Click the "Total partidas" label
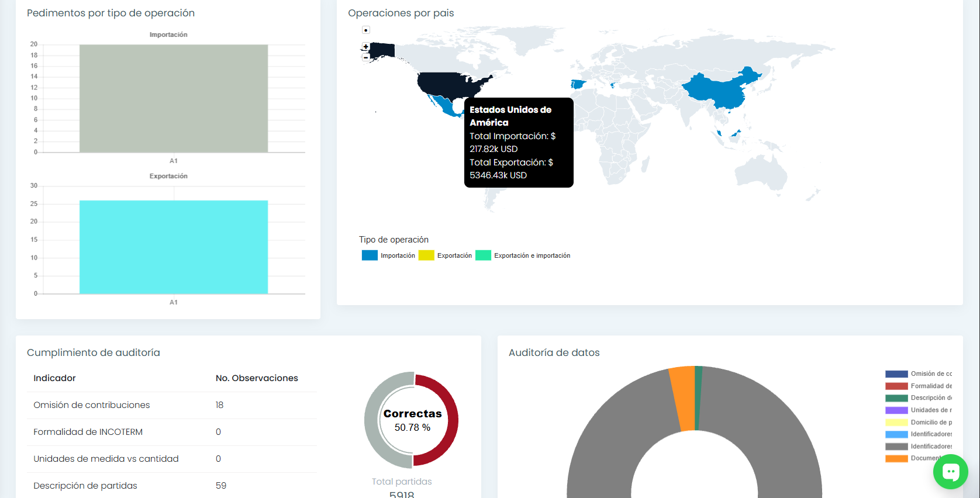Viewport: 980px width, 498px height. (402, 482)
